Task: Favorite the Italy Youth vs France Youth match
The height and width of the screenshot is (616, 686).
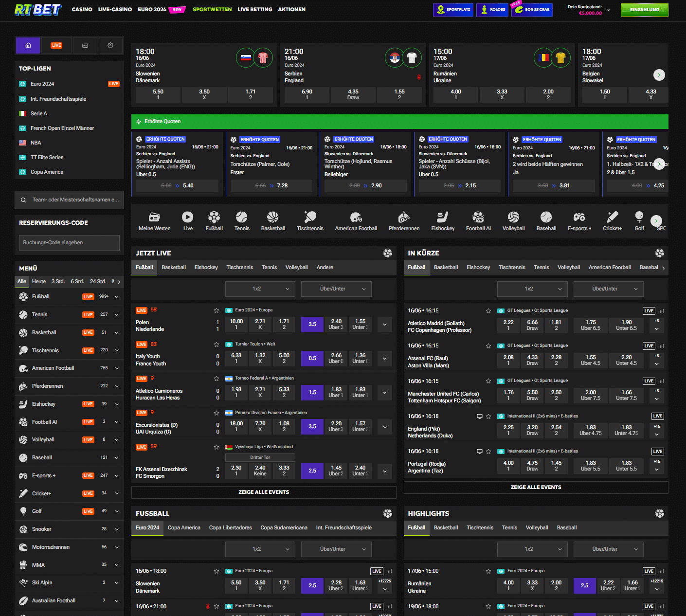Action: tap(217, 344)
